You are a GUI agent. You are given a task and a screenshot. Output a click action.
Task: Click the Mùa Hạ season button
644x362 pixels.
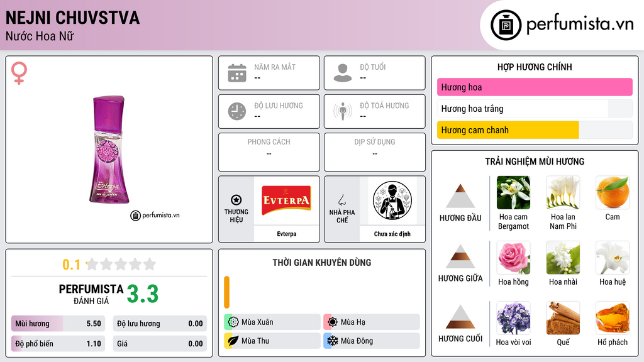[372, 322]
